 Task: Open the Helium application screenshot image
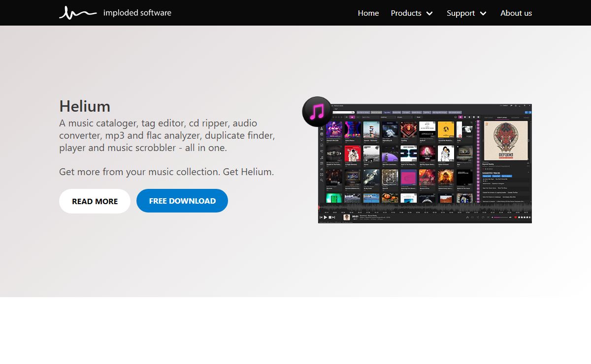pyautogui.click(x=425, y=163)
